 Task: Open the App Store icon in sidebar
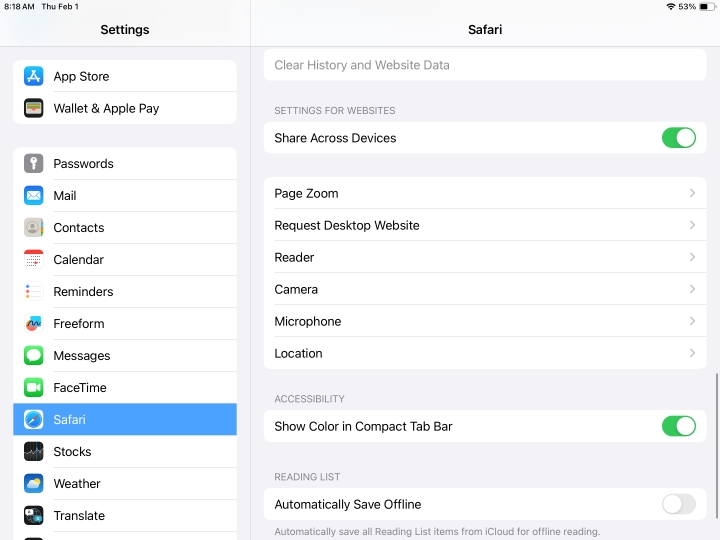pos(34,76)
